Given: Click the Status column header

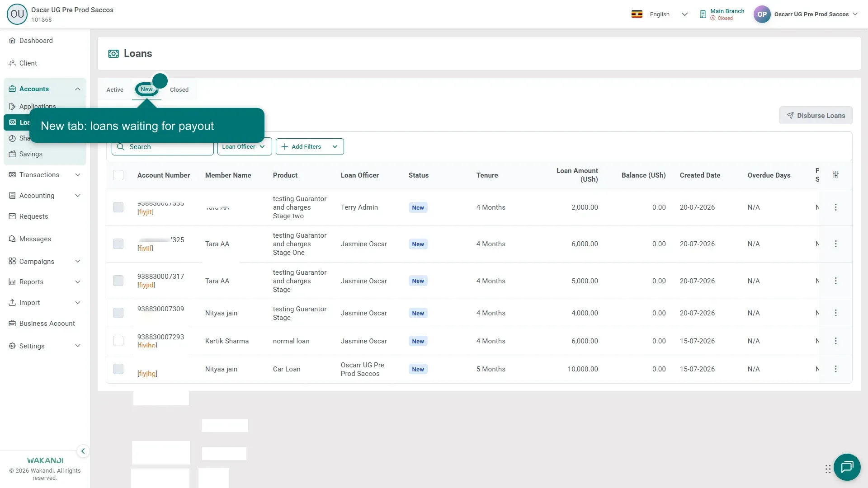Looking at the screenshot, I should click(x=418, y=175).
